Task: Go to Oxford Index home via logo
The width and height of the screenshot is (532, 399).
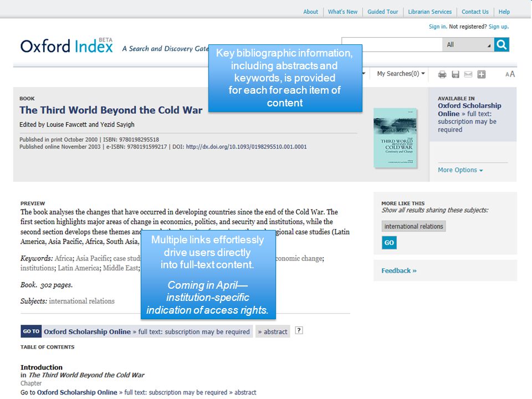Action: click(x=66, y=46)
